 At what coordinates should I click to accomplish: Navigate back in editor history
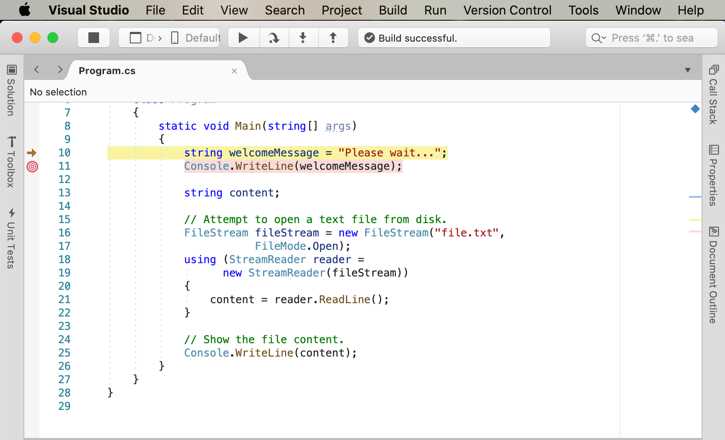coord(37,70)
